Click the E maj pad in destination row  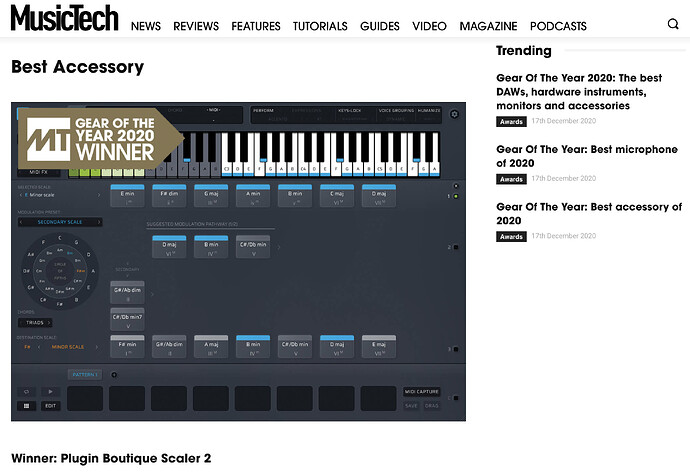click(379, 347)
